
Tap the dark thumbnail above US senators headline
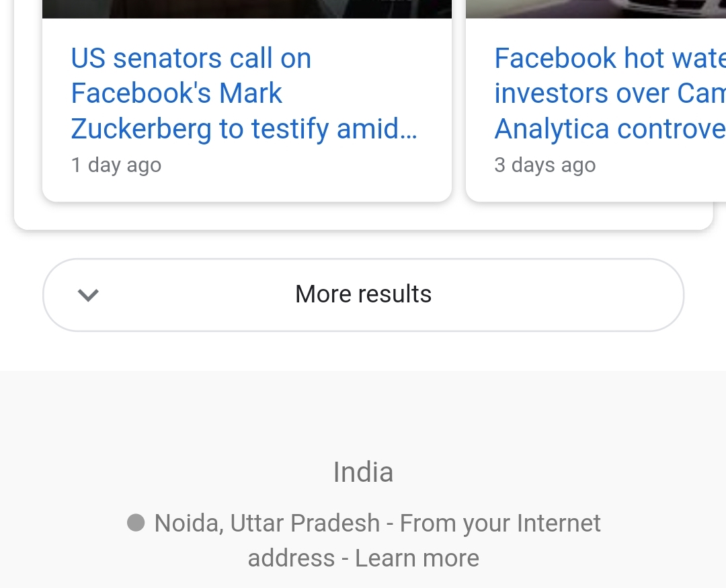[x=247, y=9]
